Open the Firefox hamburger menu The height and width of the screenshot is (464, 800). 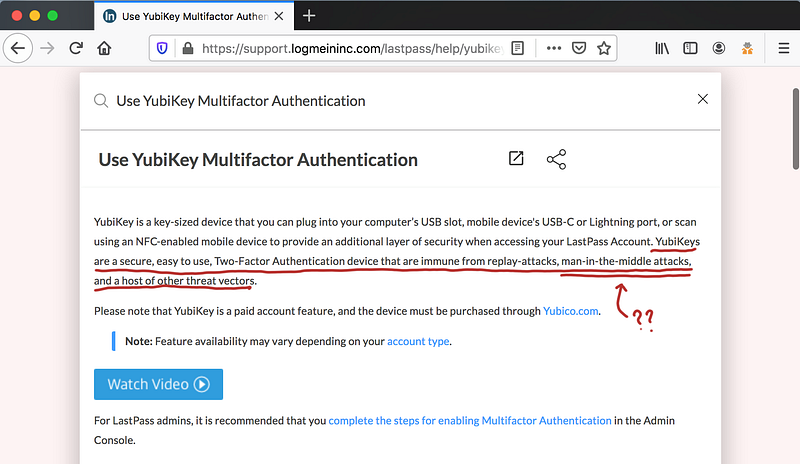coord(784,48)
